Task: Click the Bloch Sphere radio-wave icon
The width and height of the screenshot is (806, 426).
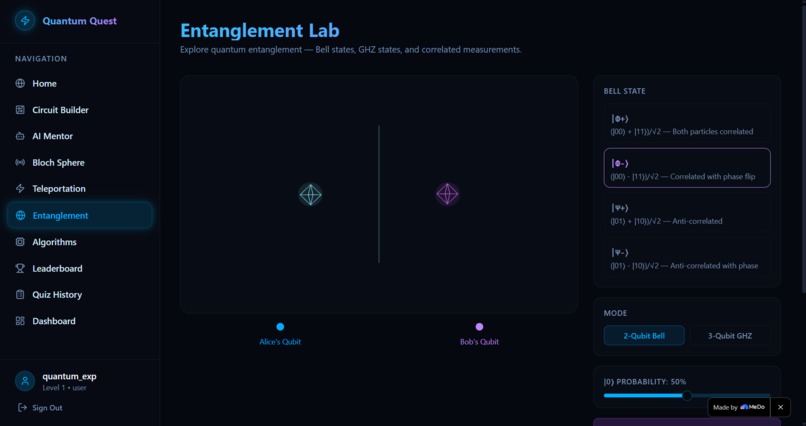Action: tap(20, 162)
